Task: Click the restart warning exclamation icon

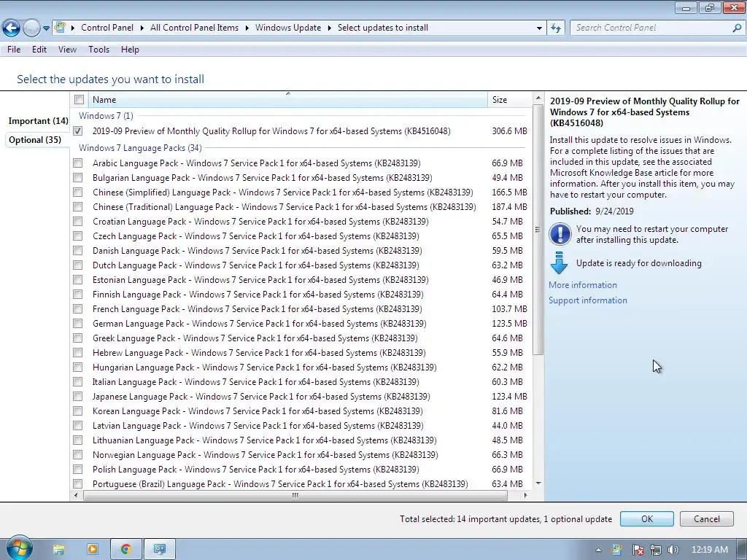Action: (x=560, y=234)
